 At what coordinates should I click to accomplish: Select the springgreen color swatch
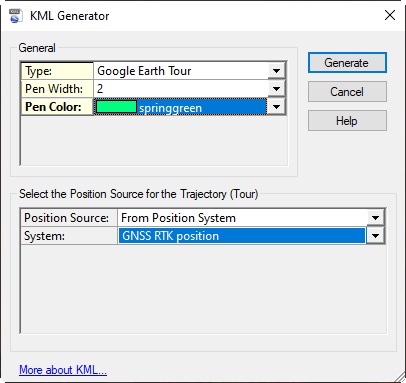pyautogui.click(x=116, y=107)
